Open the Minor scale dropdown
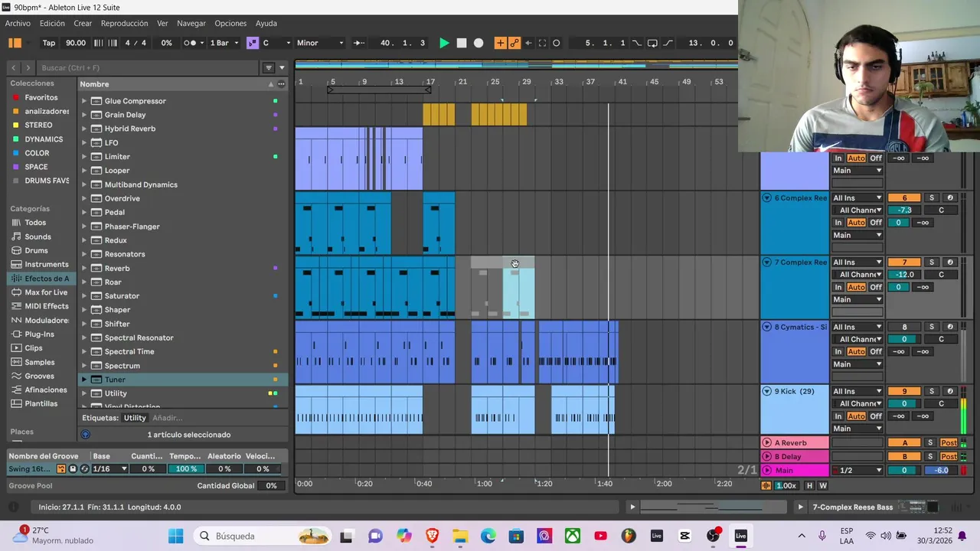The width and height of the screenshot is (980, 551). tap(321, 43)
